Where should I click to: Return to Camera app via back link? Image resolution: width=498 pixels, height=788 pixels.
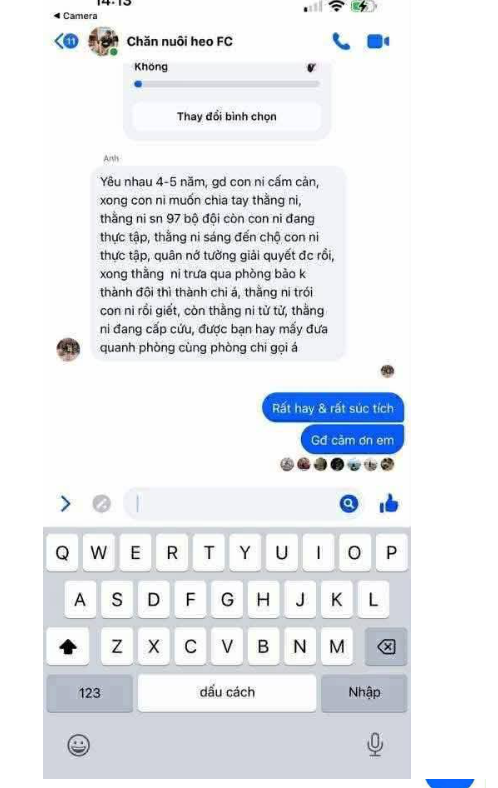pos(75,16)
